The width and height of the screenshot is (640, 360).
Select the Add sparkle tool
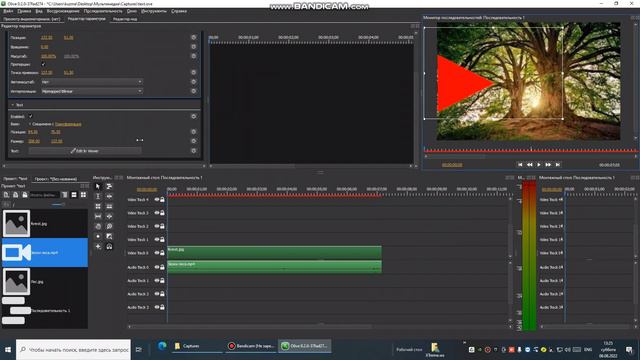(x=98, y=246)
